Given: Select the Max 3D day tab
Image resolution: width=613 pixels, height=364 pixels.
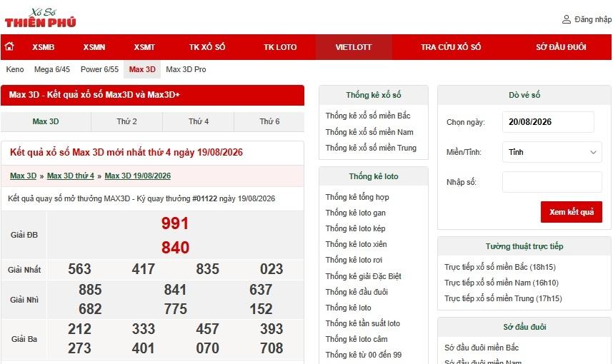Looking at the screenshot, I should pyautogui.click(x=46, y=121).
